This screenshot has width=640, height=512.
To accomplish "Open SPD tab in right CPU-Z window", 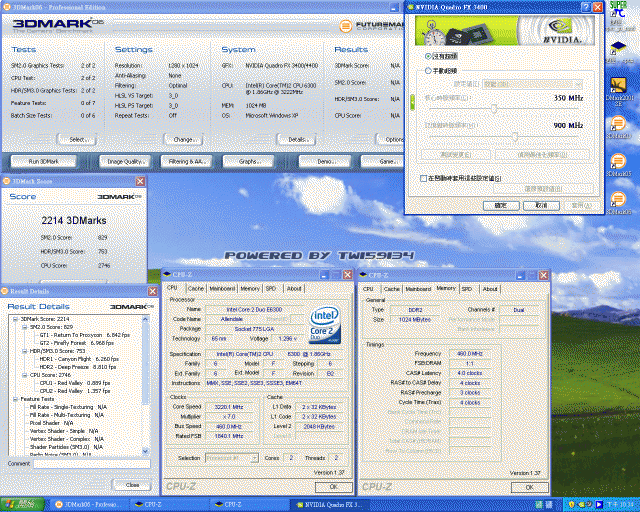I will [467, 289].
